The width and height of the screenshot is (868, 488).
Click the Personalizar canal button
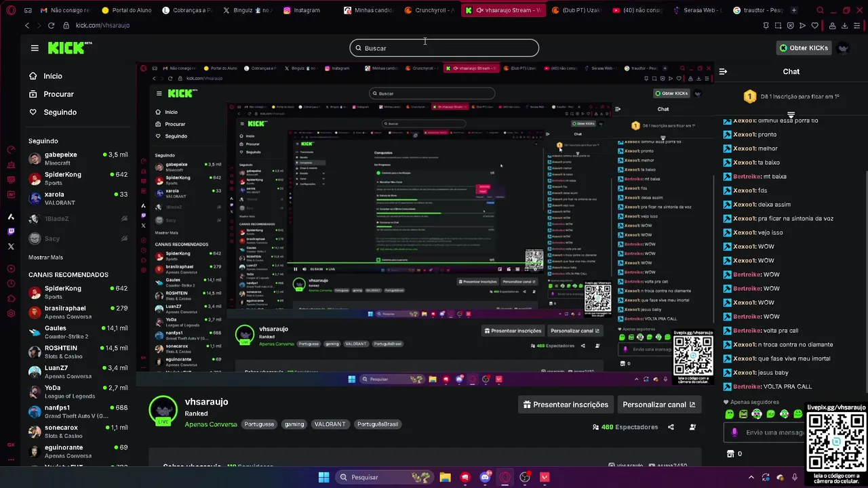pos(658,405)
